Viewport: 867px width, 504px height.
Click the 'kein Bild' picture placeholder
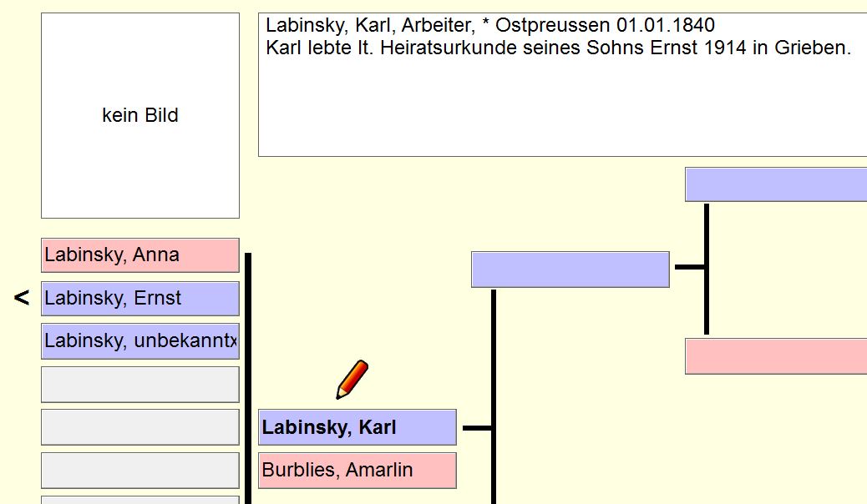point(140,115)
